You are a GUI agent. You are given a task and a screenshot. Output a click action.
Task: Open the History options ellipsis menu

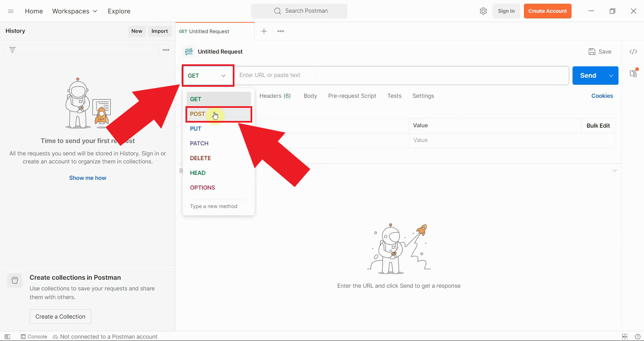[x=165, y=50]
